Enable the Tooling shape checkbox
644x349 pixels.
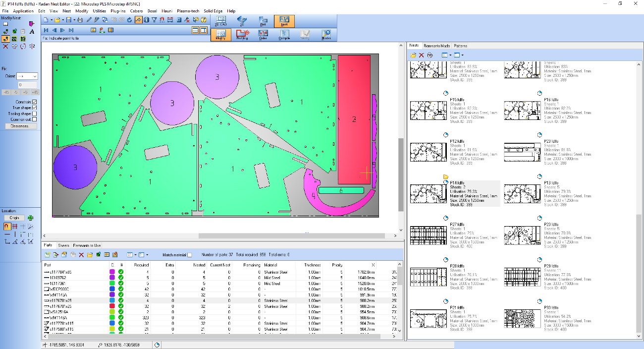[x=34, y=114]
